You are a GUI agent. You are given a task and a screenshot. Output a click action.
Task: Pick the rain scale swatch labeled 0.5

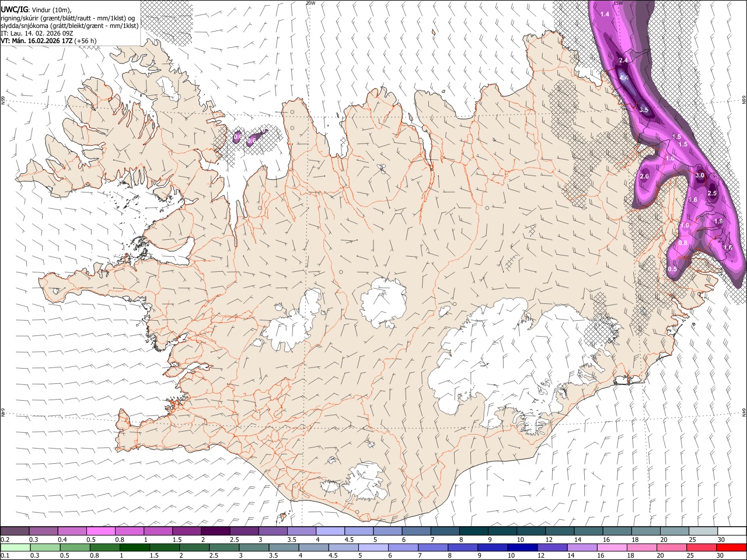pyautogui.click(x=75, y=547)
